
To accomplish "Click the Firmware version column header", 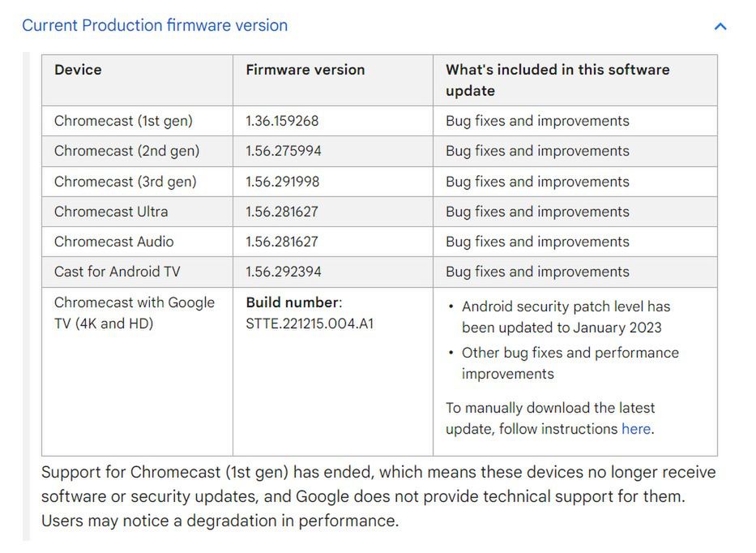I will pos(305,70).
